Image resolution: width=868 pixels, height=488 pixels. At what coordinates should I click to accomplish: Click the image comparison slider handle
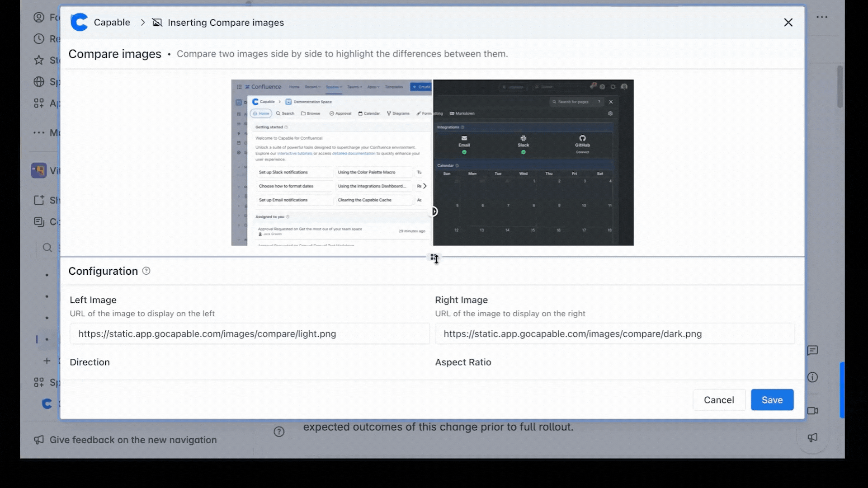coord(433,211)
